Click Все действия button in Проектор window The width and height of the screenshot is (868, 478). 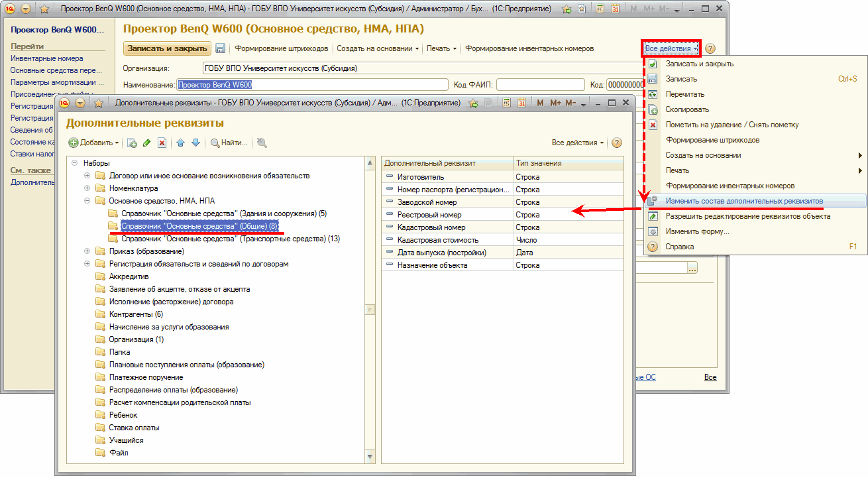point(671,48)
